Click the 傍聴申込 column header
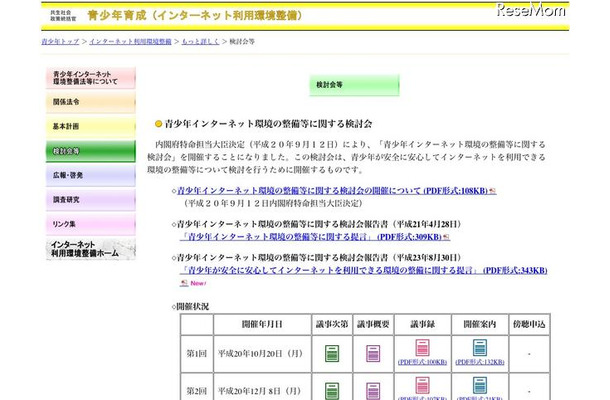Screen dimensions: 610x400 tap(529, 324)
